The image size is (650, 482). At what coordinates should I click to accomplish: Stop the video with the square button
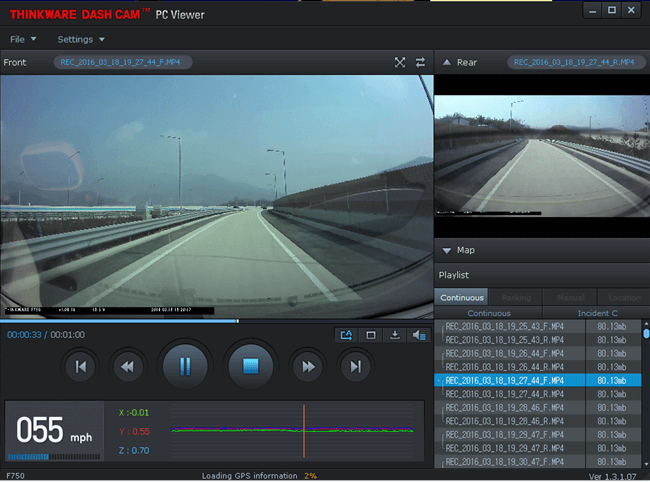[x=250, y=366]
